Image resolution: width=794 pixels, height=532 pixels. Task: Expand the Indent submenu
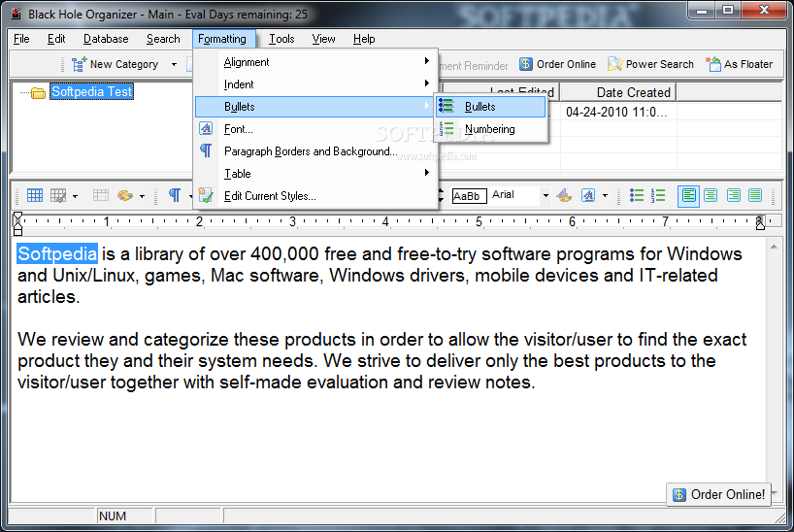point(316,84)
